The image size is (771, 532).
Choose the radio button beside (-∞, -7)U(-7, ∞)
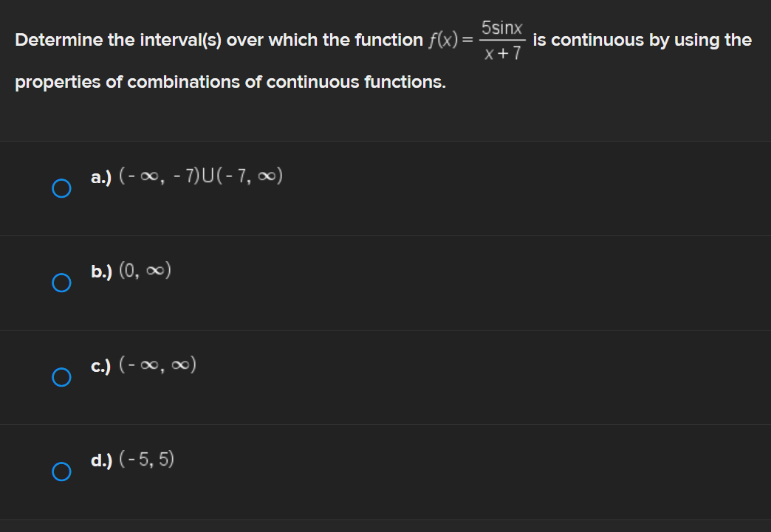coord(62,188)
